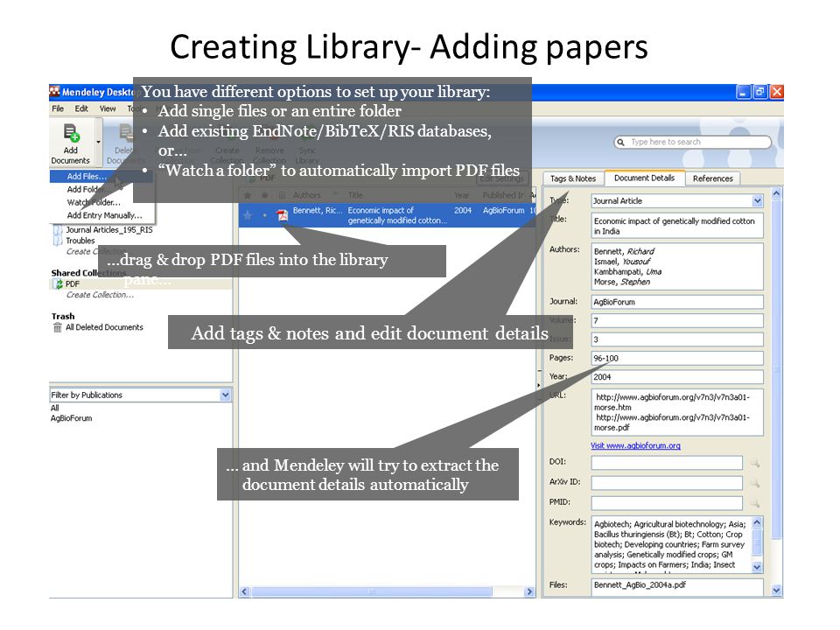Minimize the Mendeley window
This screenshot has width=840, height=630.
click(x=743, y=92)
